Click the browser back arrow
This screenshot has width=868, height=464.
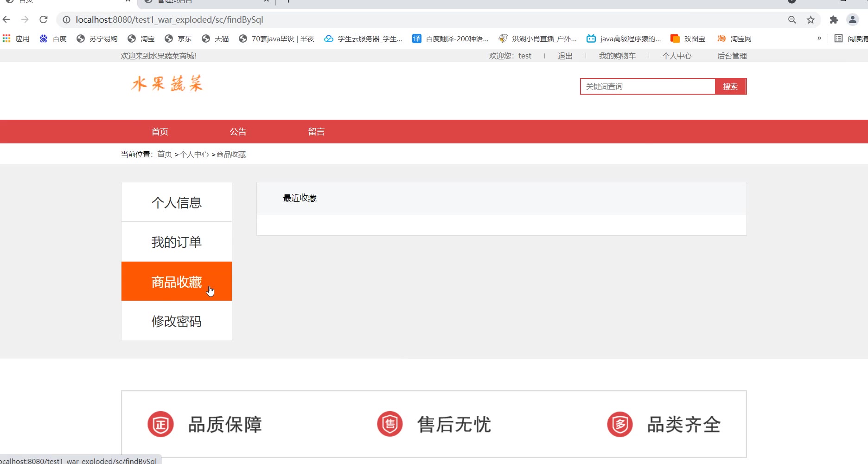coord(6,19)
